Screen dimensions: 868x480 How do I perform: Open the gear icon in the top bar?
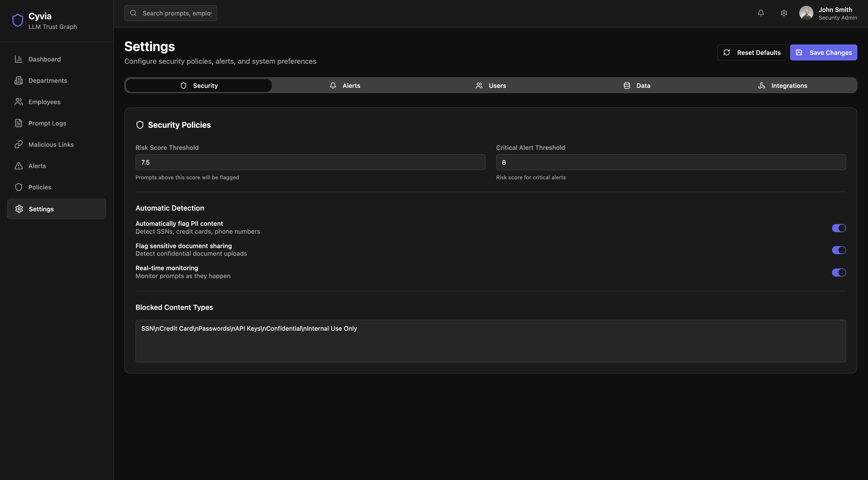point(784,13)
